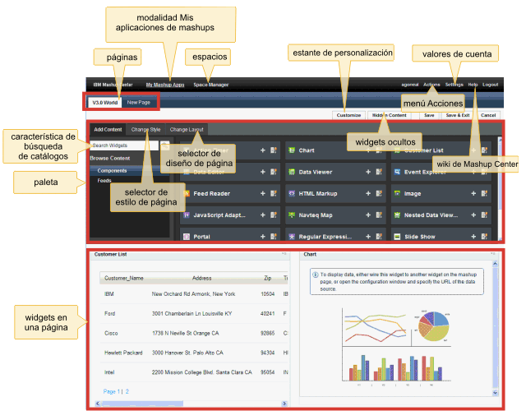
Task: Click the Customize button
Action: 348,115
